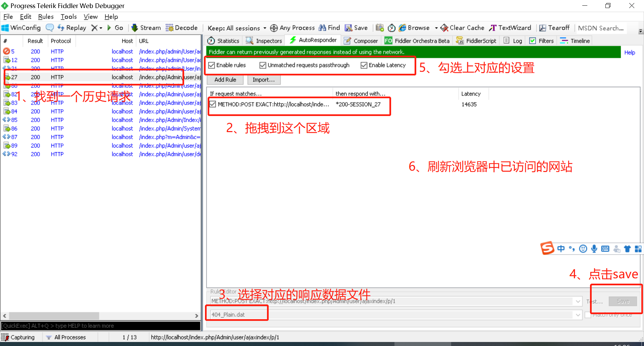The width and height of the screenshot is (644, 346).
Task: Uncheck the METHOD:POST rule checkbox
Action: click(x=213, y=104)
